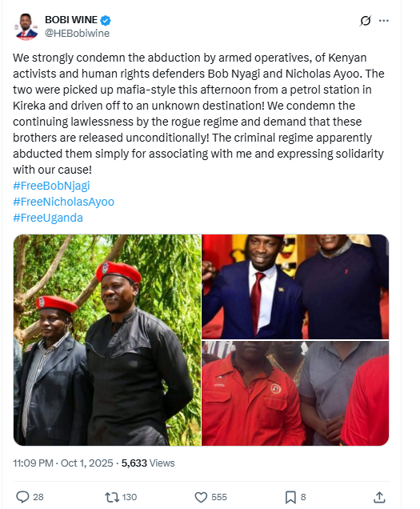Open the #FreeNicholasAyoo hashtag
Screen dimensions: 420x509
coord(64,202)
